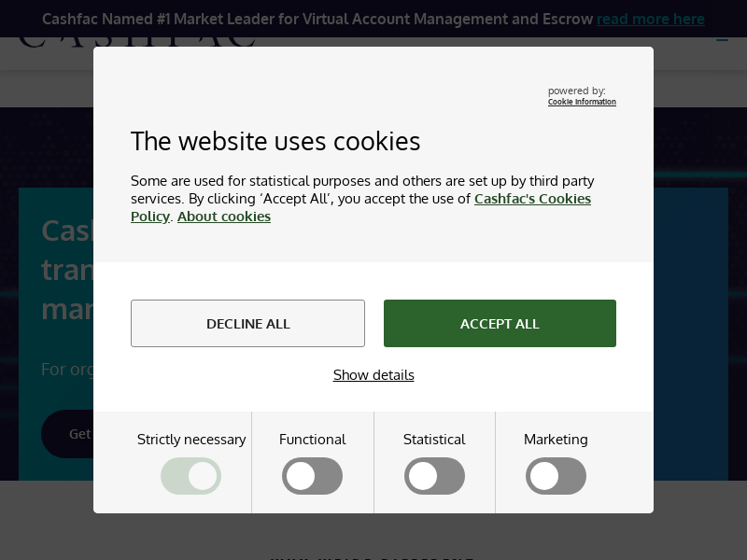The width and height of the screenshot is (747, 560).
Task: Enable Functional cookies switch
Action: [313, 476]
